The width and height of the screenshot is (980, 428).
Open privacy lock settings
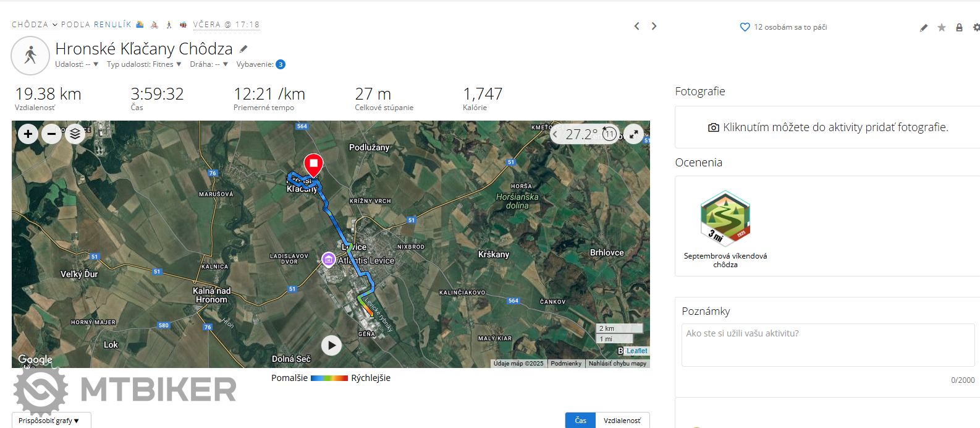(x=959, y=27)
